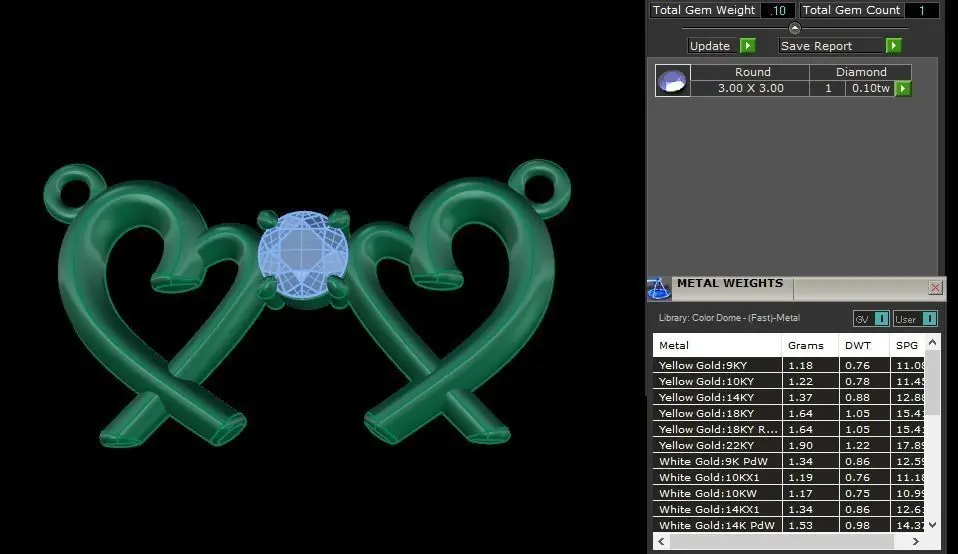The width and height of the screenshot is (958, 554).
Task: Click the SPG column header
Action: click(907, 345)
